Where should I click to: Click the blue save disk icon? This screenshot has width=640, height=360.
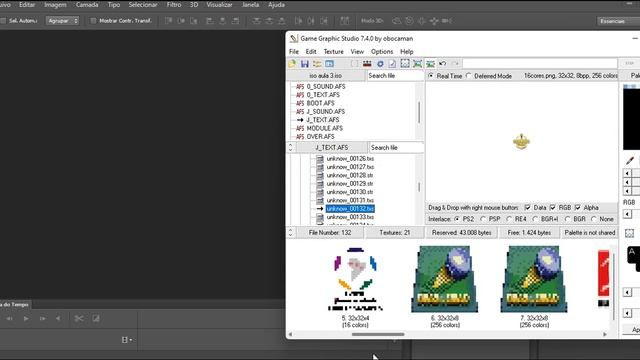click(x=304, y=64)
